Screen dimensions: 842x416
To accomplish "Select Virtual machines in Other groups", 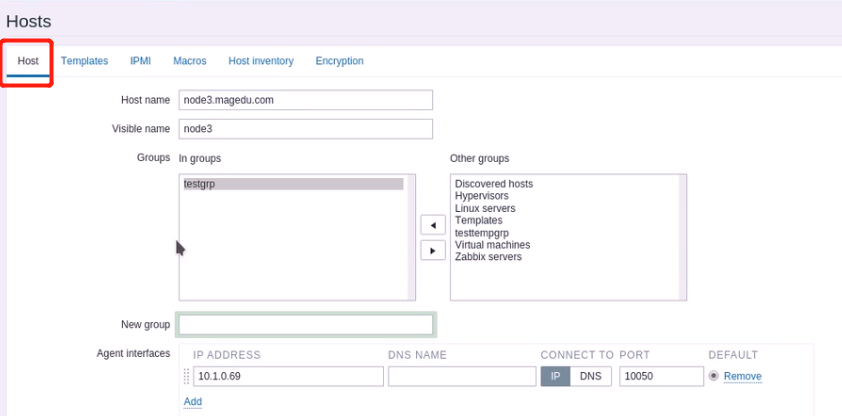I will (x=492, y=245).
